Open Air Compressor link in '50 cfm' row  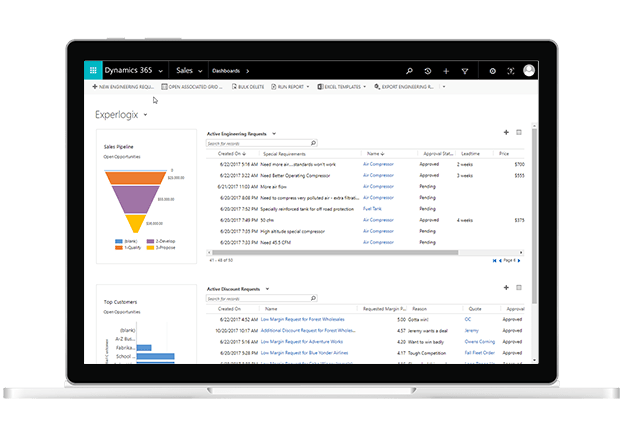378,220
